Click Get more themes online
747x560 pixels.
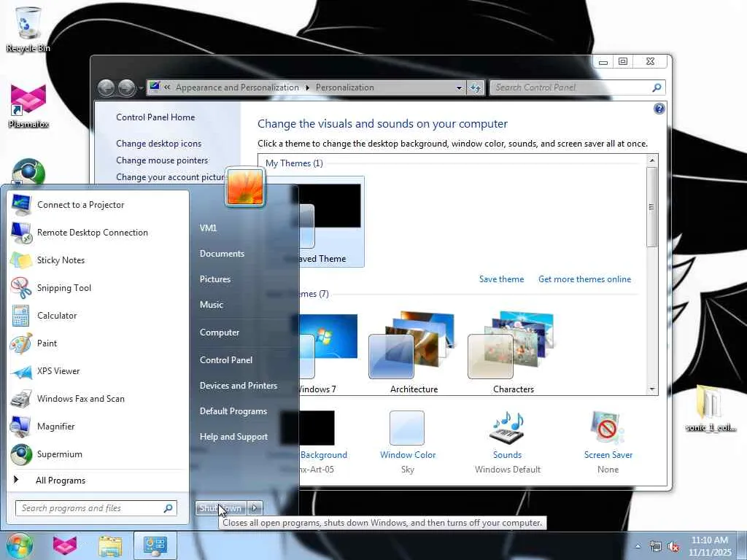coord(584,279)
